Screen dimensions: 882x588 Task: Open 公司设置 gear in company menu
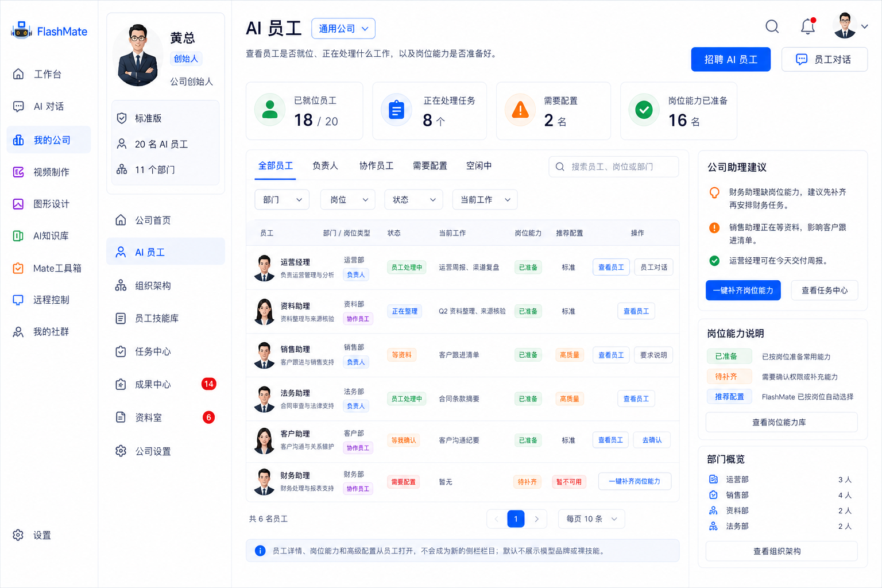(121, 451)
